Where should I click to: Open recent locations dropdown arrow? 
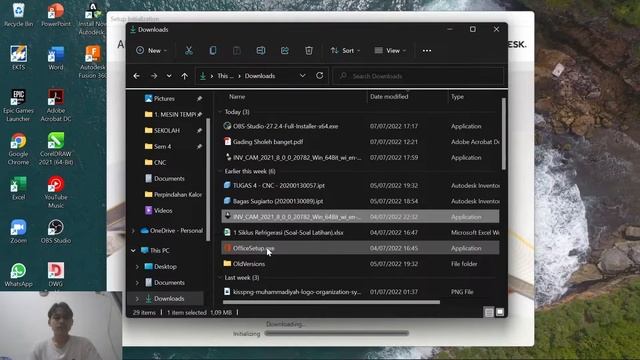(169, 76)
